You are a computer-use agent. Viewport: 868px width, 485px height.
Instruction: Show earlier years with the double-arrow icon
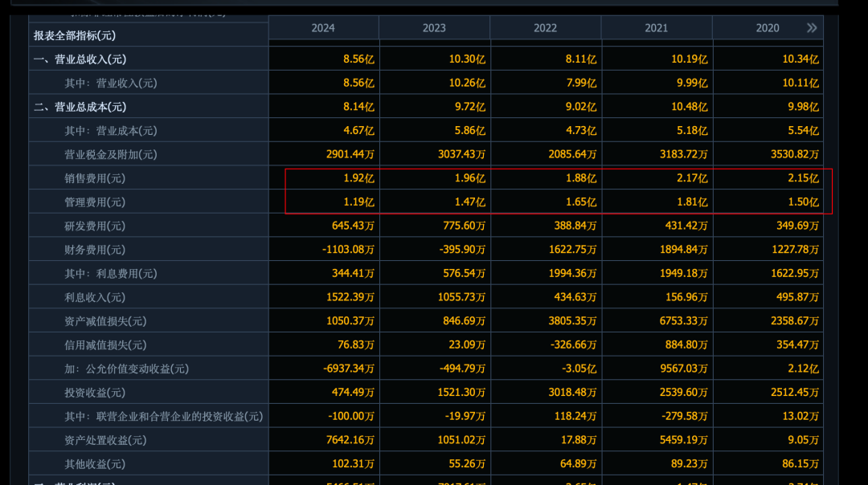(812, 27)
